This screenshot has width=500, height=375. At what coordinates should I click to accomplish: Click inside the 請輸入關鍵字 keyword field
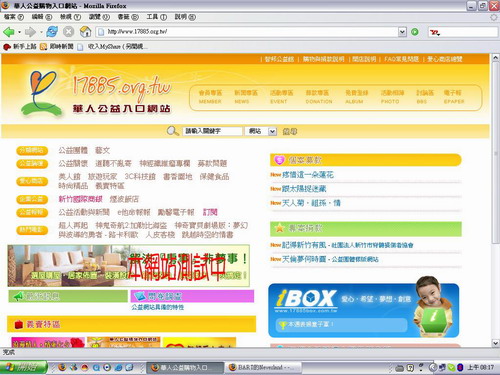212,131
